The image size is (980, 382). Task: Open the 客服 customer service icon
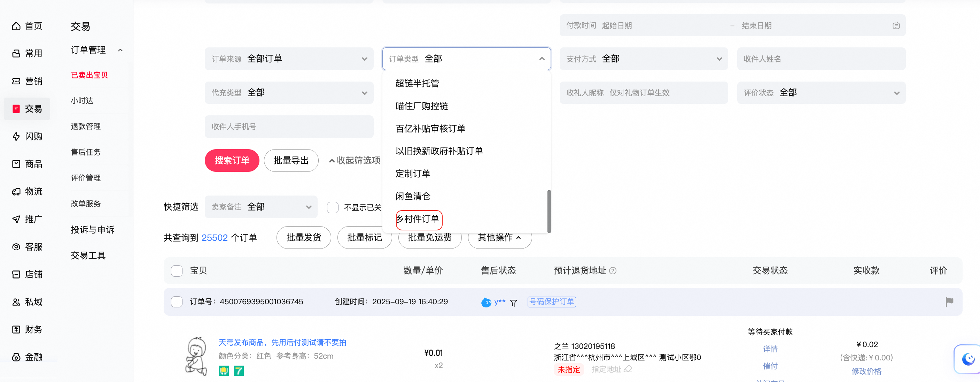click(16, 247)
